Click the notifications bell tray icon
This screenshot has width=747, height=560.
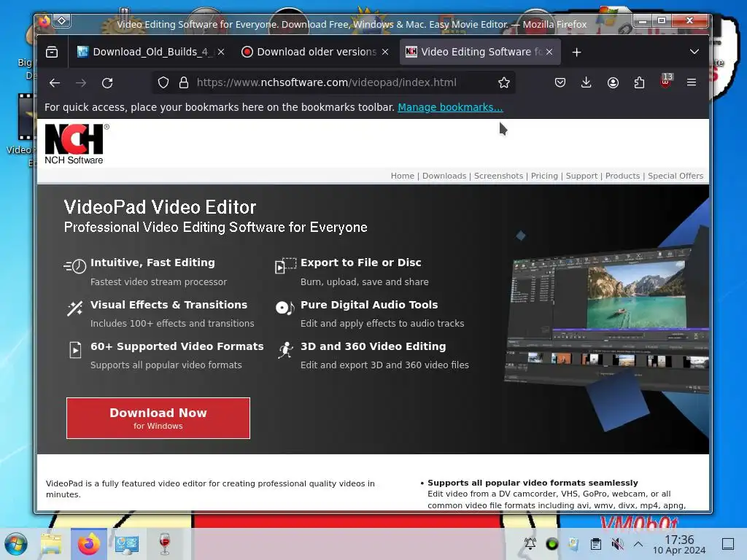[x=530, y=544]
